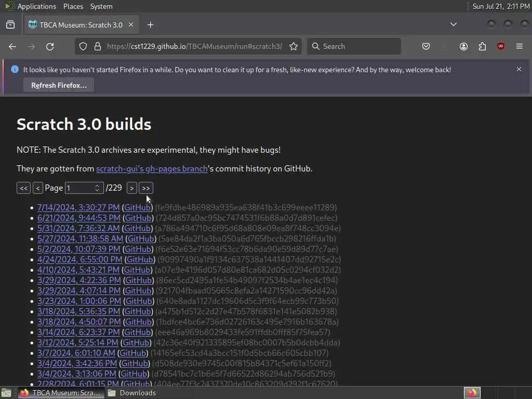Open build 3/29/2024, 4:22:36 PM
Image resolution: width=532 pixels, height=399 pixels.
(x=79, y=280)
